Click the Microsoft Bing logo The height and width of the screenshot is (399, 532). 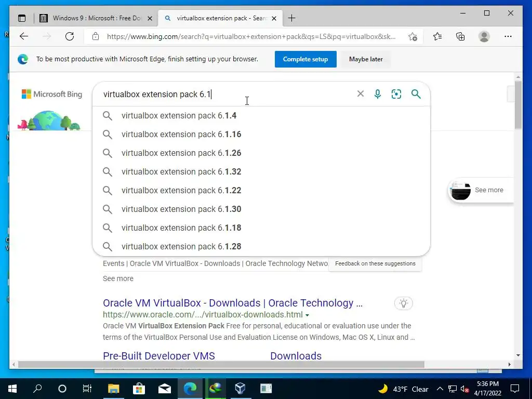52,94
